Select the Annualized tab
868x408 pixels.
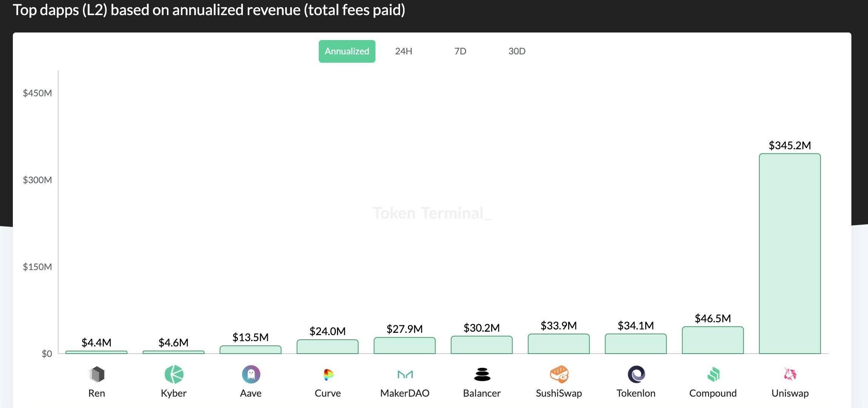[347, 51]
